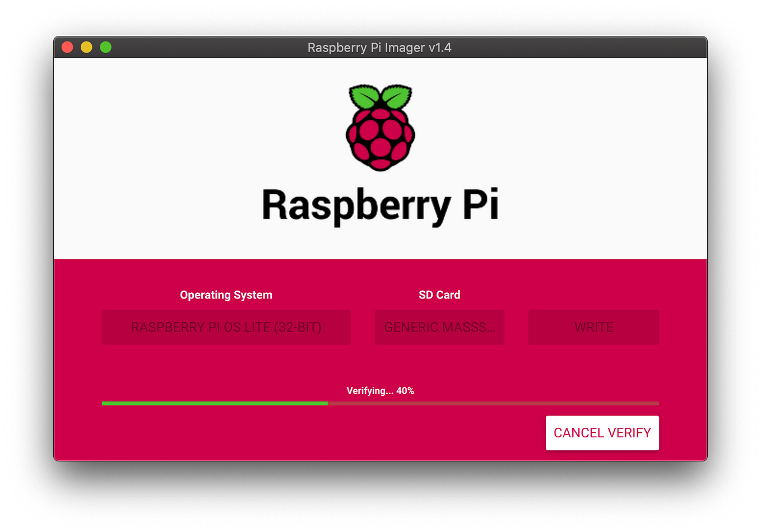Viewport: 761px width, 532px height.
Task: Click the verification progress bar
Action: 380,403
